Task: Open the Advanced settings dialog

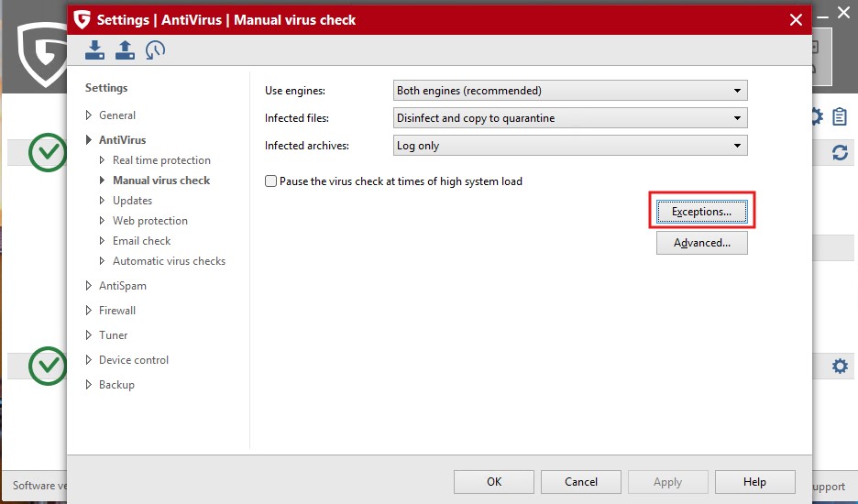Action: coord(701,243)
